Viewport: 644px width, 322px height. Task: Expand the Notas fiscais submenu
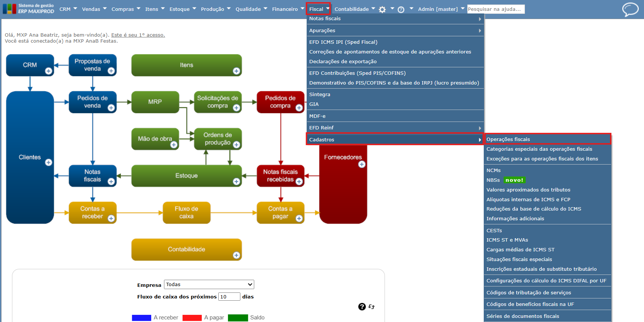click(395, 19)
